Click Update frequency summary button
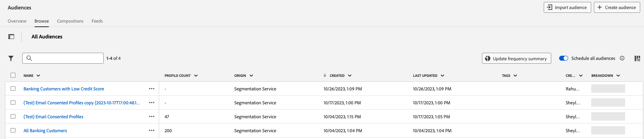 click(516, 58)
